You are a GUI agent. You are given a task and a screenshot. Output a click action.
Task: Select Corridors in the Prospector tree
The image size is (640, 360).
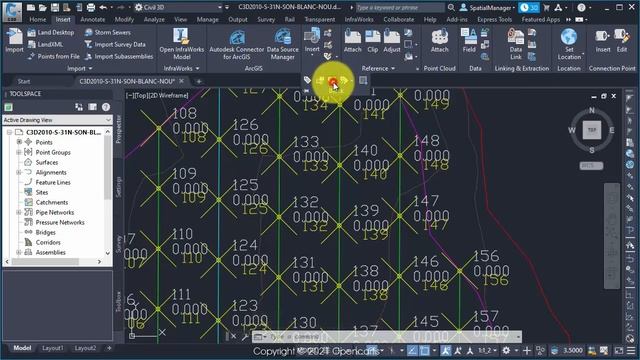(48, 242)
